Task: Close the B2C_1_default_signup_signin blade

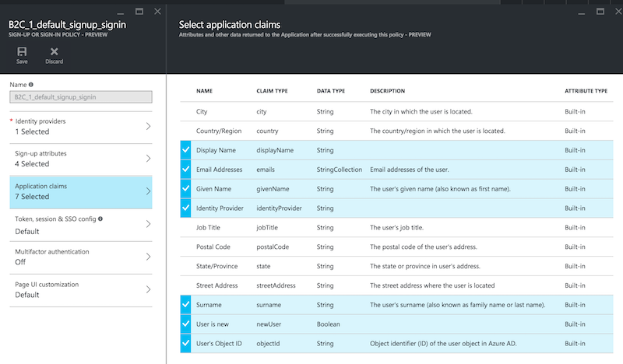Action: point(158,12)
